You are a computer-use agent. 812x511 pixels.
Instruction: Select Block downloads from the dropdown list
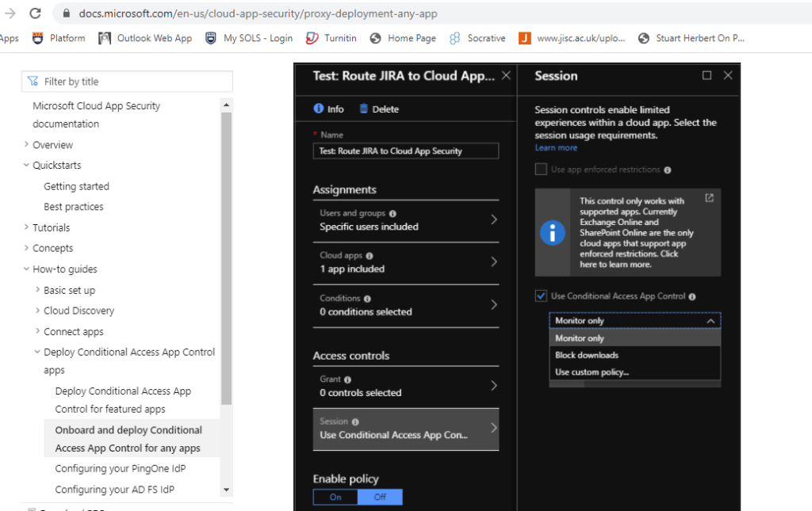click(587, 355)
